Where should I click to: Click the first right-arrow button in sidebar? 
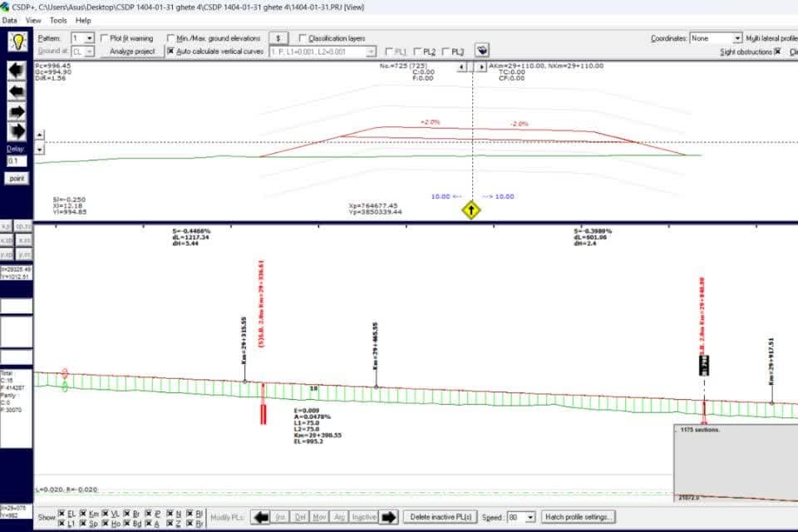pyautogui.click(x=17, y=111)
